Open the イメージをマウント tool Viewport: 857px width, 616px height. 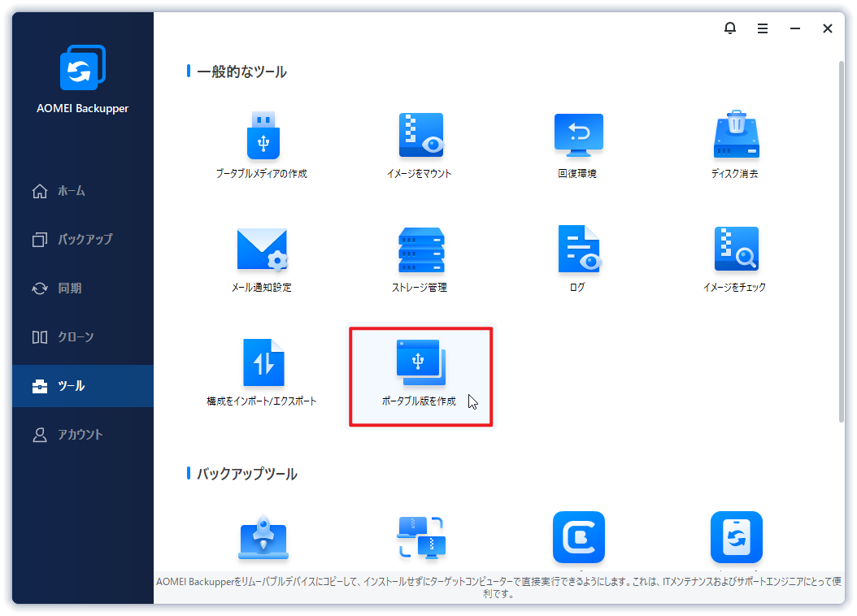[x=420, y=145]
